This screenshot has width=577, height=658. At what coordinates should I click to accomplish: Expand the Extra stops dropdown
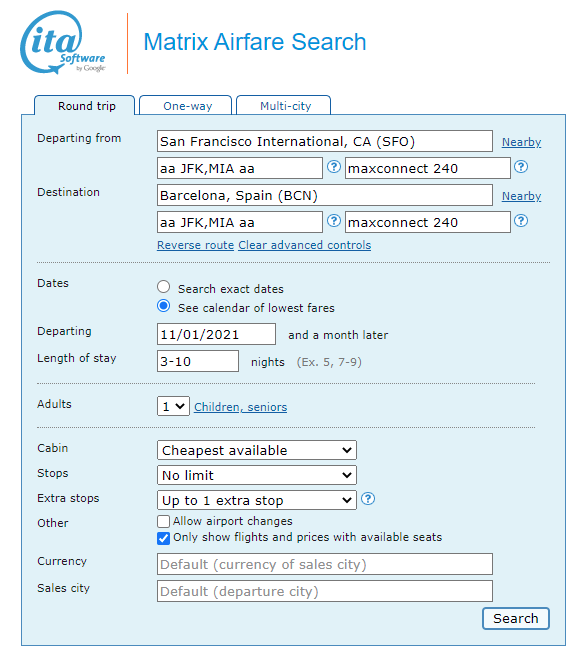(257, 500)
